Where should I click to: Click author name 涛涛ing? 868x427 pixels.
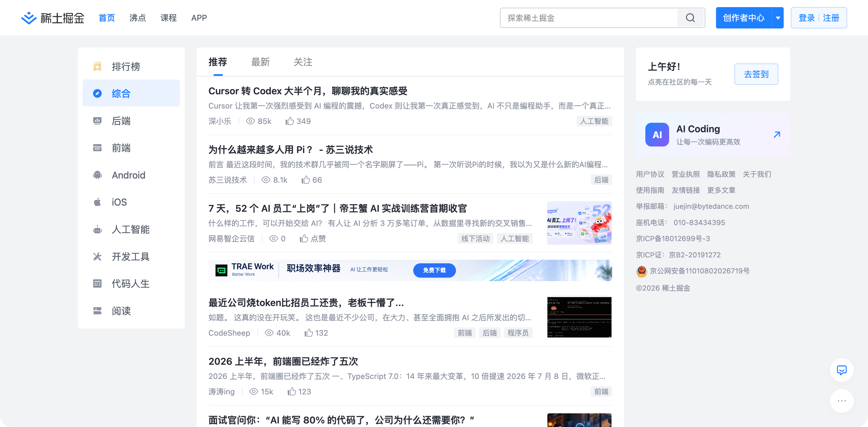tap(221, 391)
